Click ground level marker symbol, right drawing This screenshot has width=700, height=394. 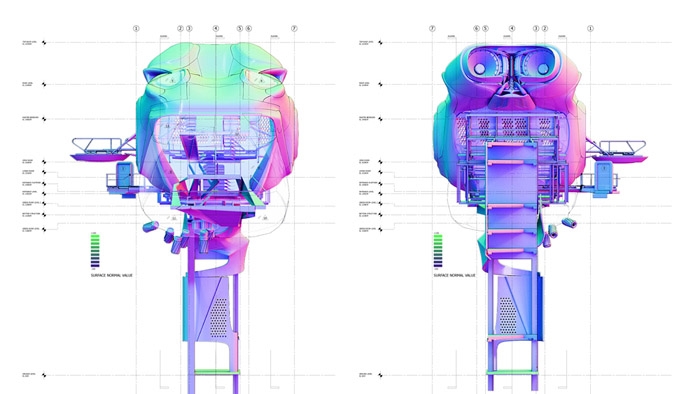click(380, 375)
